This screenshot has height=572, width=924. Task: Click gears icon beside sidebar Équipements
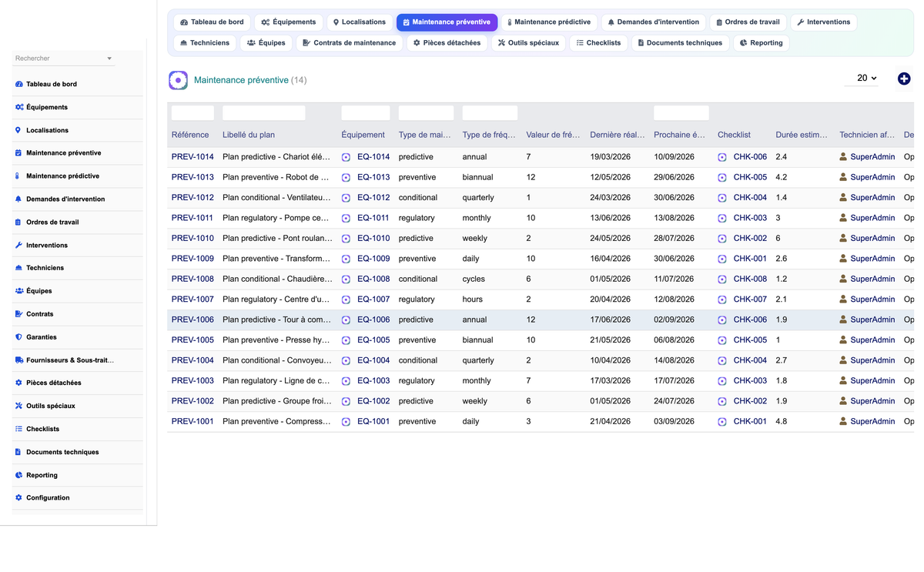[x=18, y=107]
